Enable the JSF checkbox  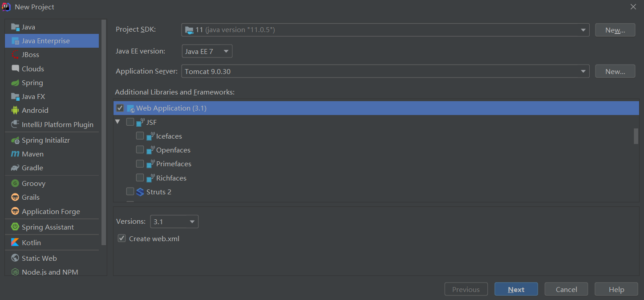tap(130, 122)
